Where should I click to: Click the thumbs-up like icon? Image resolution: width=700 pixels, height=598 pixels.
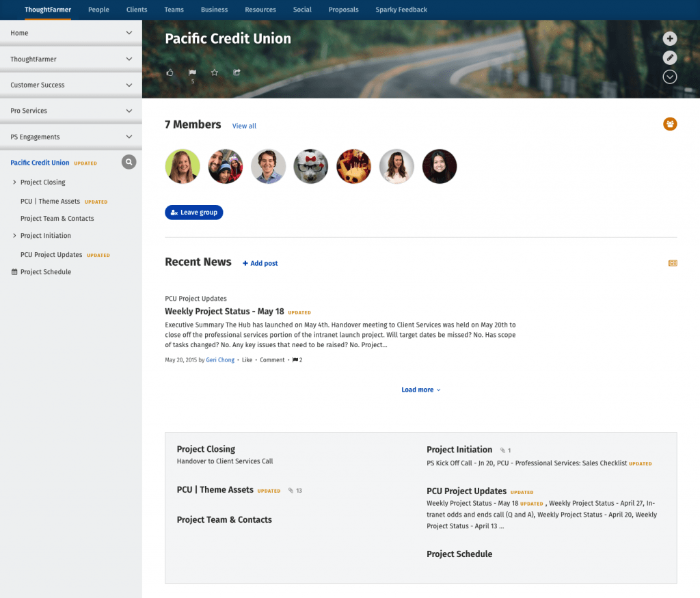(x=170, y=72)
